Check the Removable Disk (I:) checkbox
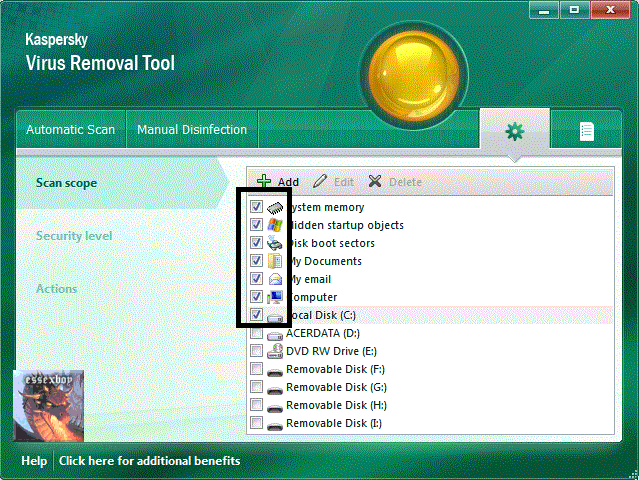The image size is (639, 480). click(256, 422)
